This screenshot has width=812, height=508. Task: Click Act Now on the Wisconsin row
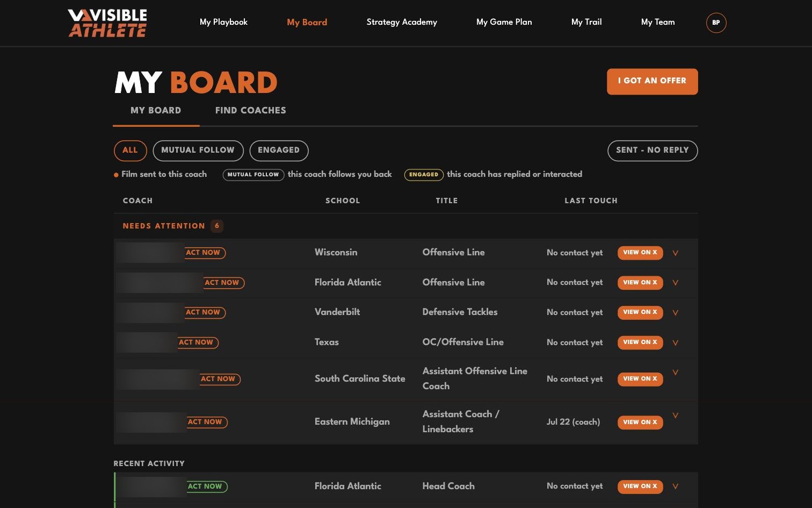pos(205,253)
